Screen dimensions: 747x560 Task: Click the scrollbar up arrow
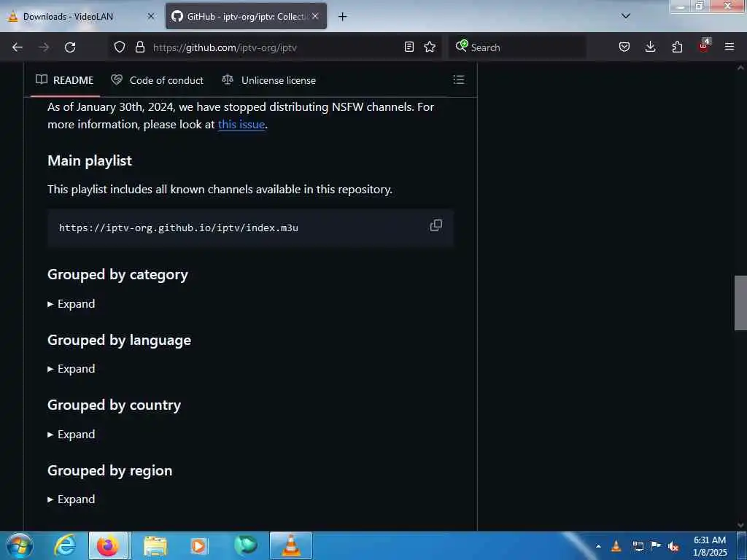740,68
